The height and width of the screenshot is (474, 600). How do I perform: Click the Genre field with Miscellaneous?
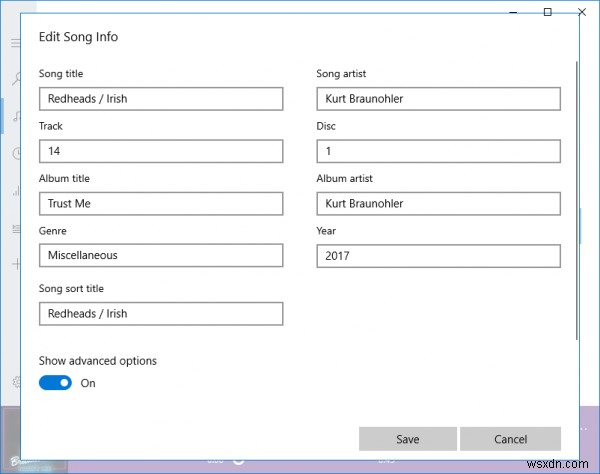pos(161,255)
